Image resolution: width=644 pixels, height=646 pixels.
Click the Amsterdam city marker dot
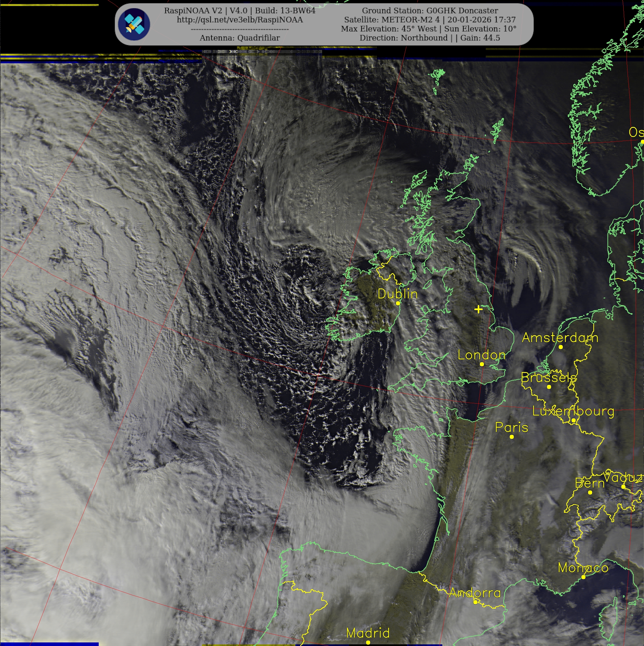click(561, 347)
